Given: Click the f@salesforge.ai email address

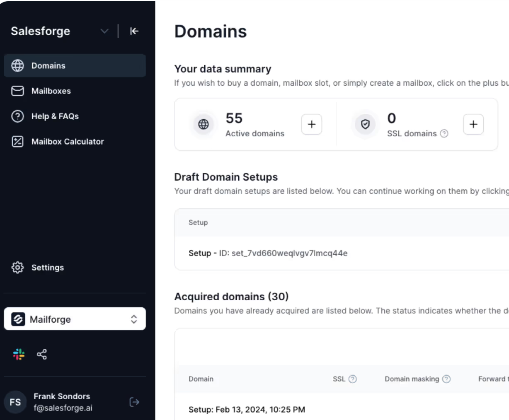Looking at the screenshot, I should coord(63,408).
